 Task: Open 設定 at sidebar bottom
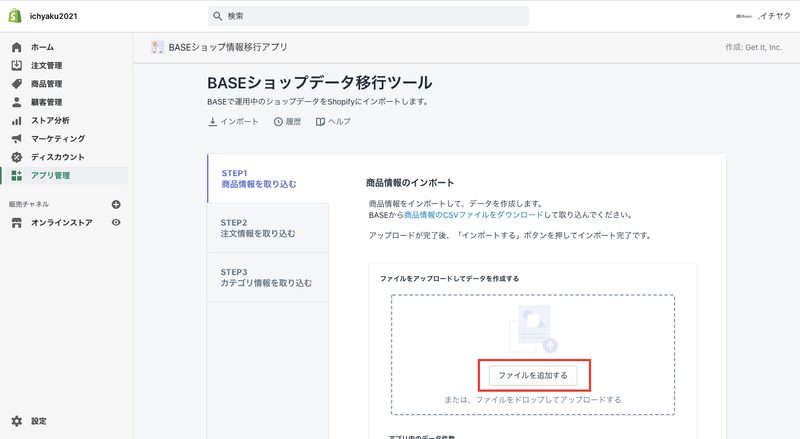coord(39,421)
